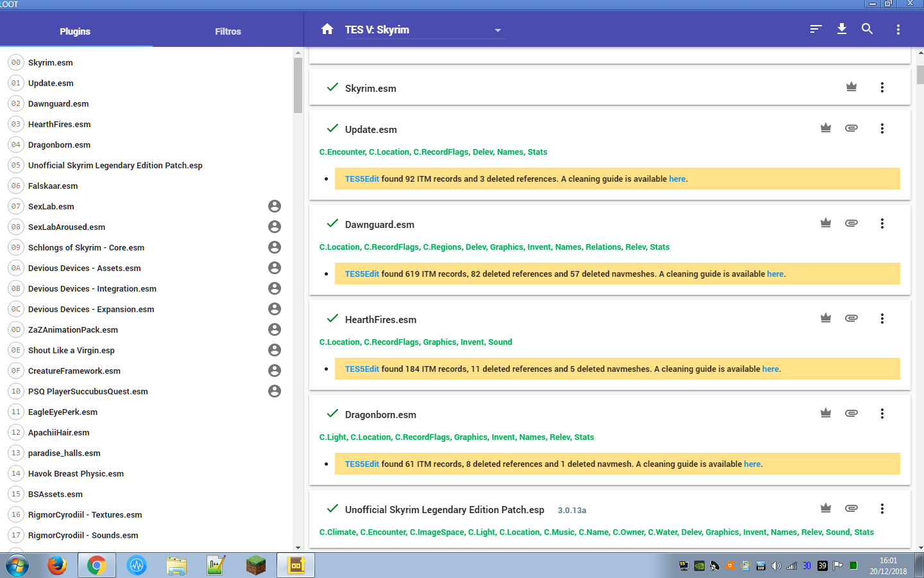This screenshot has height=578, width=924.
Task: Click crown icon on Dragonborn.esm card
Action: 826,413
